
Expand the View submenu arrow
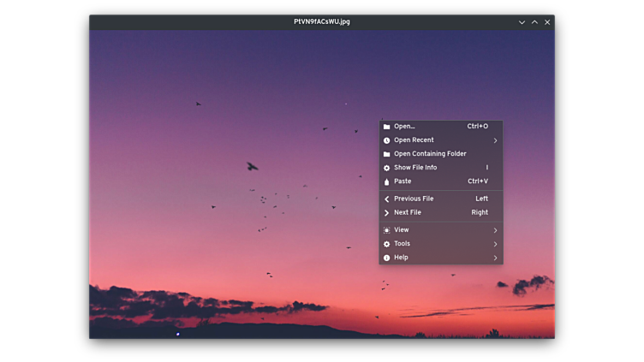pyautogui.click(x=495, y=230)
